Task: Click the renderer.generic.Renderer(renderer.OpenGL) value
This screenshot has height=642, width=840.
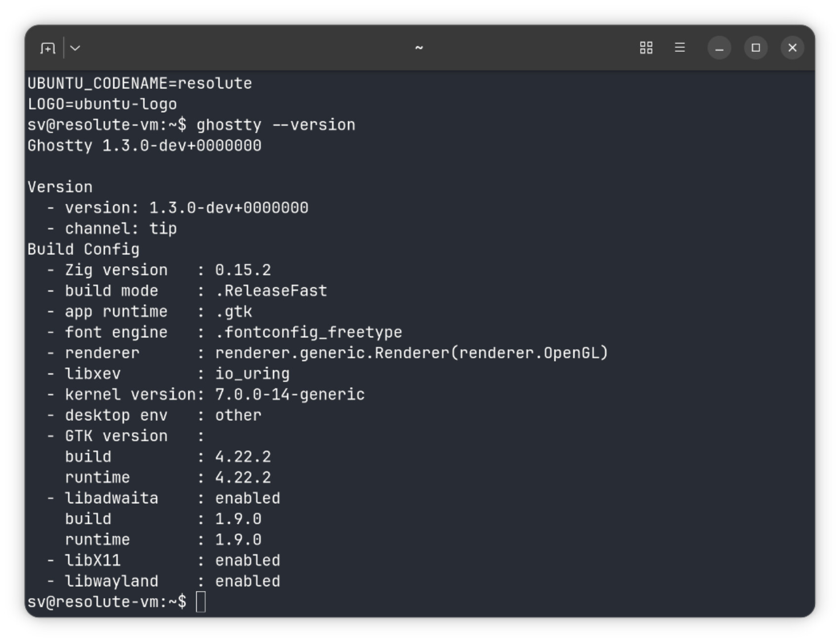Action: (x=412, y=353)
